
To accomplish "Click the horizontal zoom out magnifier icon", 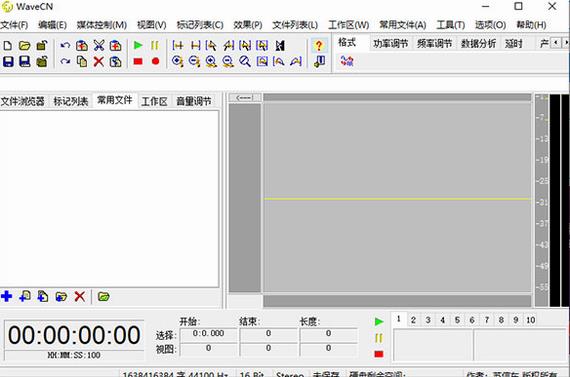I will click(194, 61).
